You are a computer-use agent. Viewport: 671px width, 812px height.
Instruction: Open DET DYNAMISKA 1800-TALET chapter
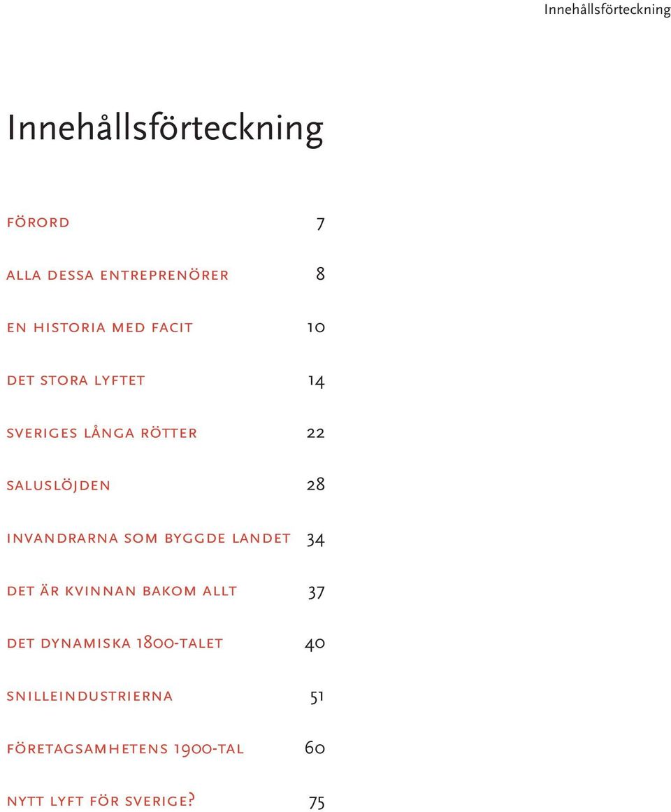click(x=115, y=643)
